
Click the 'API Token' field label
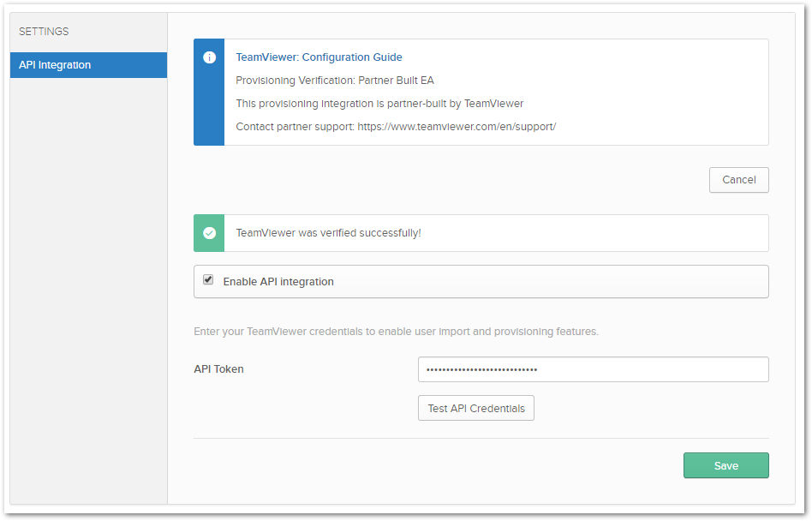pyautogui.click(x=218, y=368)
